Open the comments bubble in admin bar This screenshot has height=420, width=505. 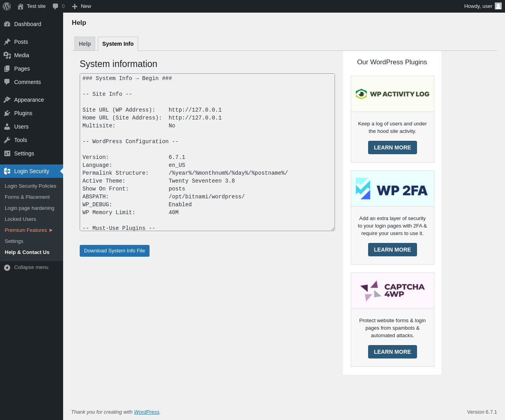click(56, 6)
